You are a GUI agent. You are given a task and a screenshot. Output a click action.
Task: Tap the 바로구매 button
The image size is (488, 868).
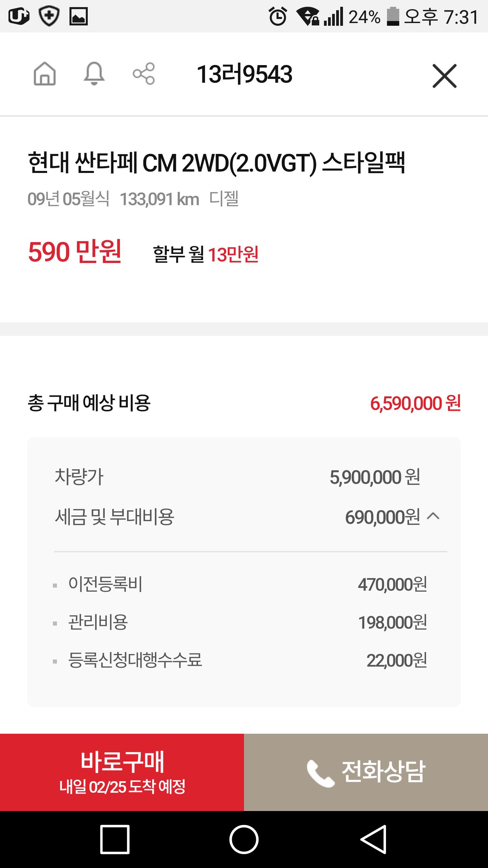click(122, 772)
